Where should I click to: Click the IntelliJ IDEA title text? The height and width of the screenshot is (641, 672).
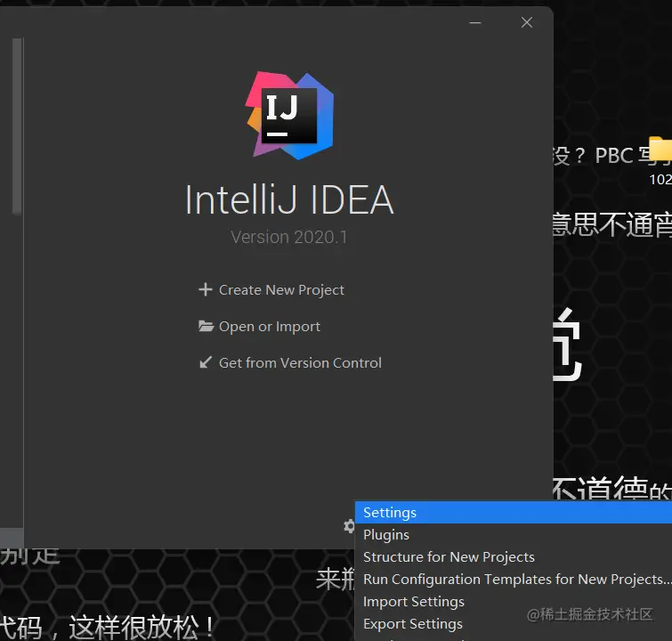coord(289,199)
